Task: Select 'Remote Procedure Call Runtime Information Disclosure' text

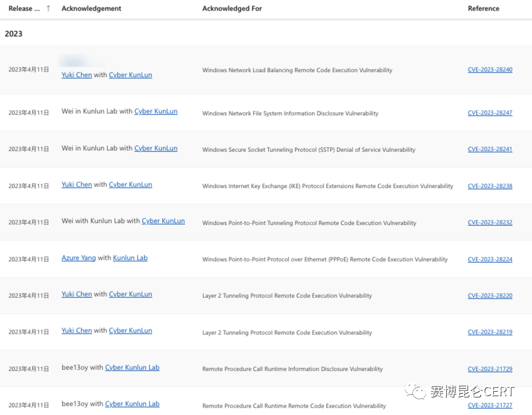Action: pyautogui.click(x=293, y=369)
